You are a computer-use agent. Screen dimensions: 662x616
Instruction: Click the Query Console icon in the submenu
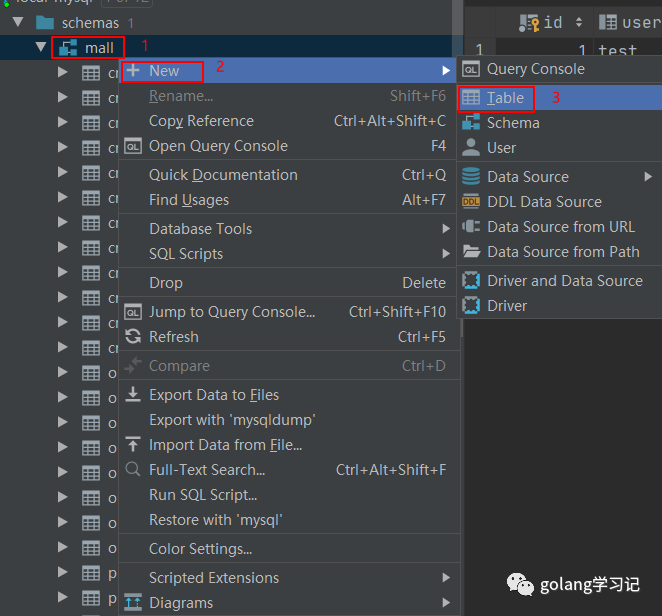[x=471, y=69]
